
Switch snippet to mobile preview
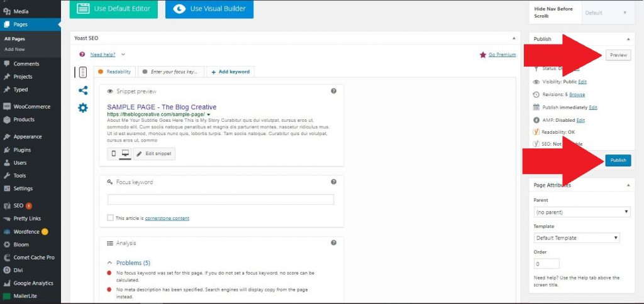114,154
